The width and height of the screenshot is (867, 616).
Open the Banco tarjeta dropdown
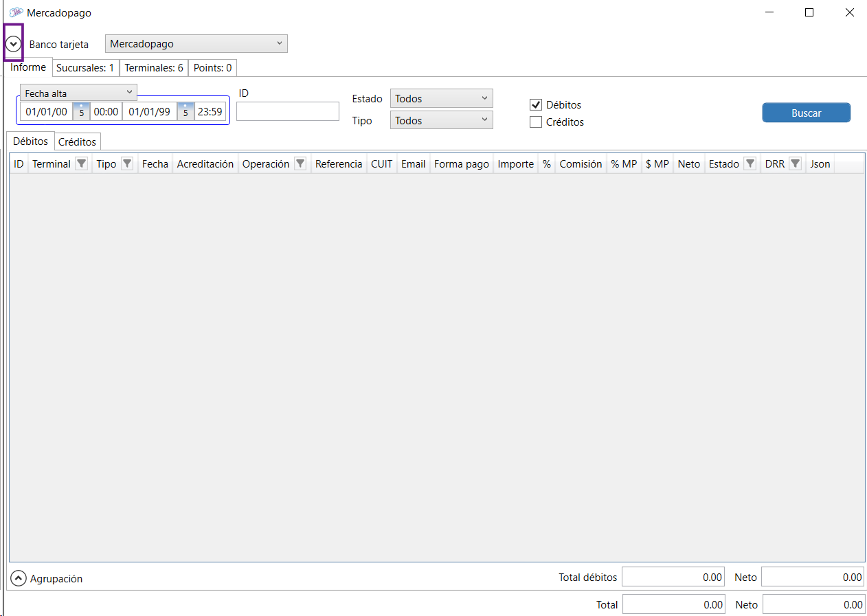196,44
